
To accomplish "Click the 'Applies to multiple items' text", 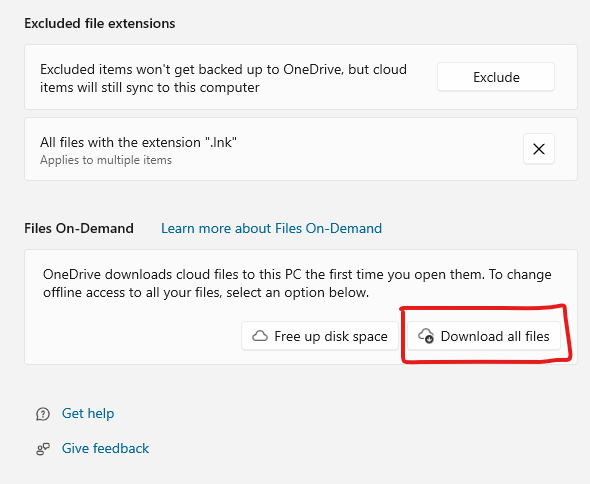I will coord(106,160).
